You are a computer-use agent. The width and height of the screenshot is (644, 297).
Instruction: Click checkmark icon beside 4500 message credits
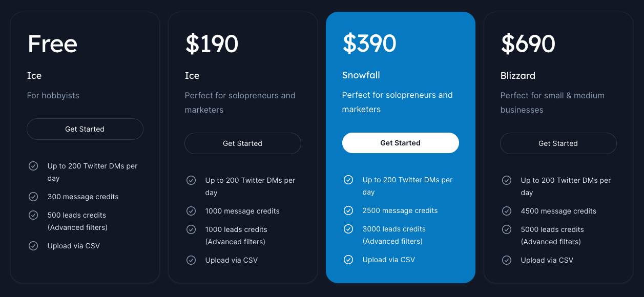pyautogui.click(x=507, y=211)
